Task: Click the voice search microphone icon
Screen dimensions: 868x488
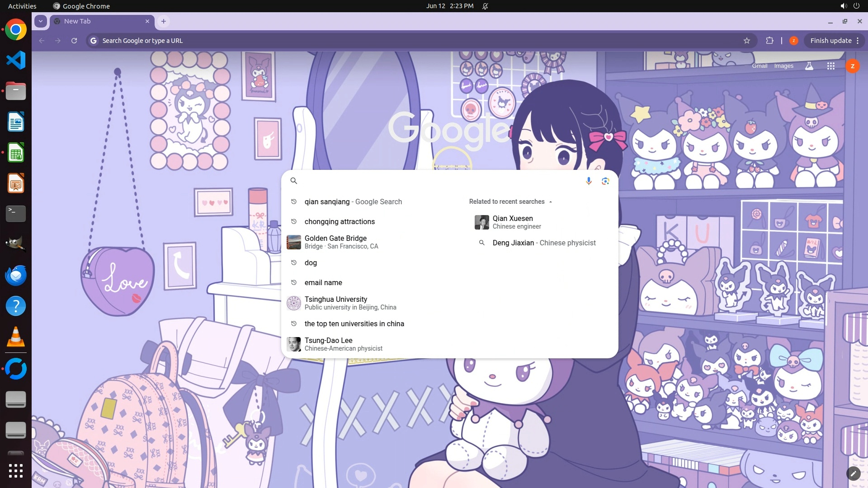Action: (589, 181)
